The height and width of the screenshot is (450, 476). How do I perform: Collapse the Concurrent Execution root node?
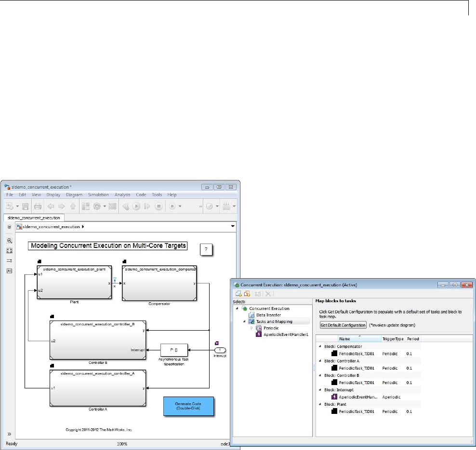click(238, 309)
